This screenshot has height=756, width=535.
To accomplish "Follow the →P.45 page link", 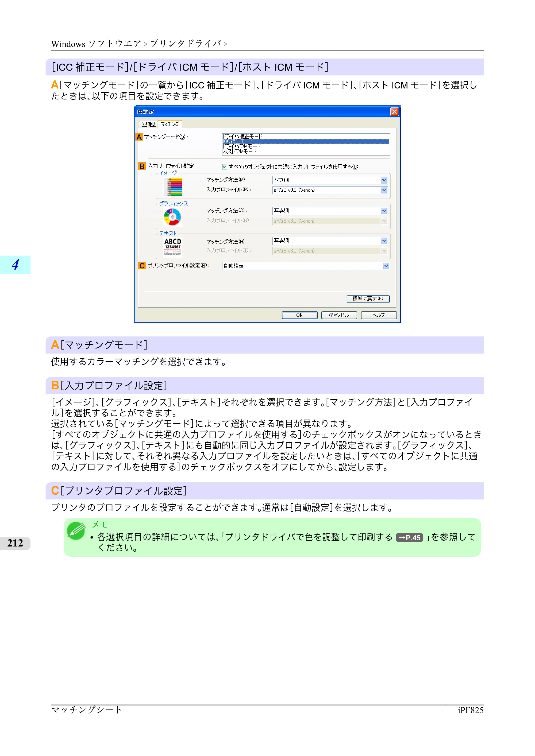I will click(409, 538).
